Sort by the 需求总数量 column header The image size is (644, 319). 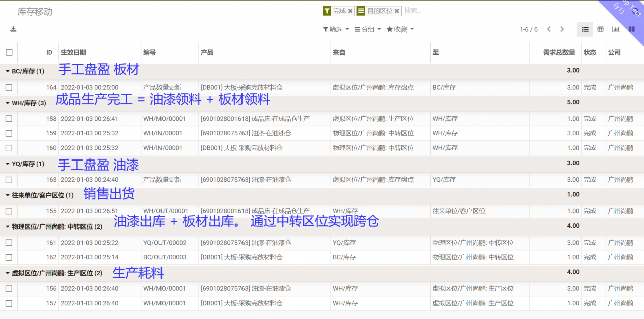point(559,52)
